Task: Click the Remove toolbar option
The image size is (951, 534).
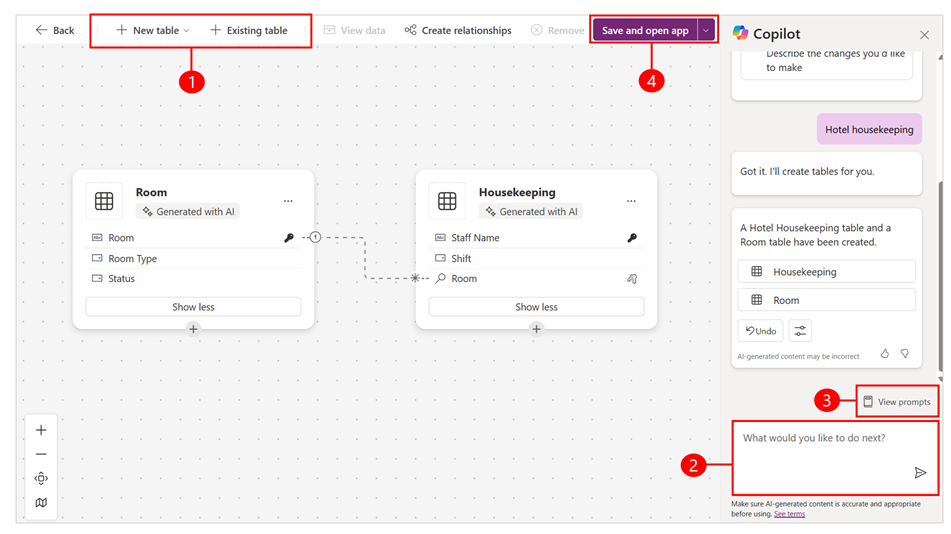Action: point(557,30)
